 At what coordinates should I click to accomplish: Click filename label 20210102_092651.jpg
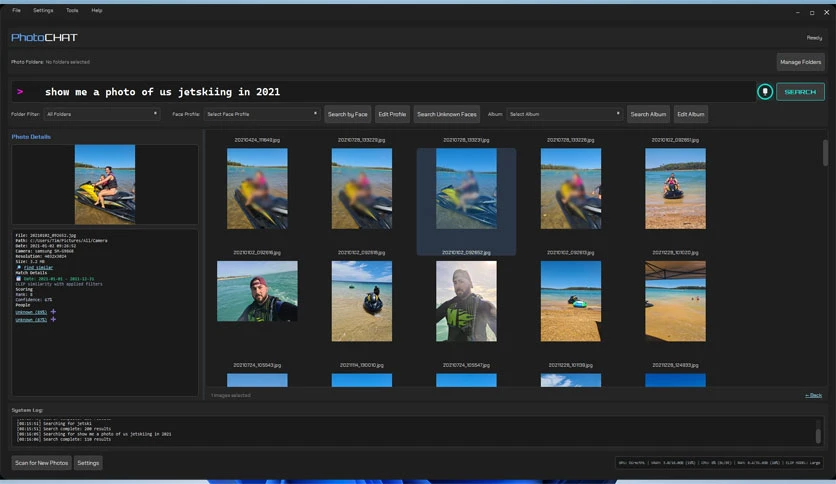tap(675, 140)
